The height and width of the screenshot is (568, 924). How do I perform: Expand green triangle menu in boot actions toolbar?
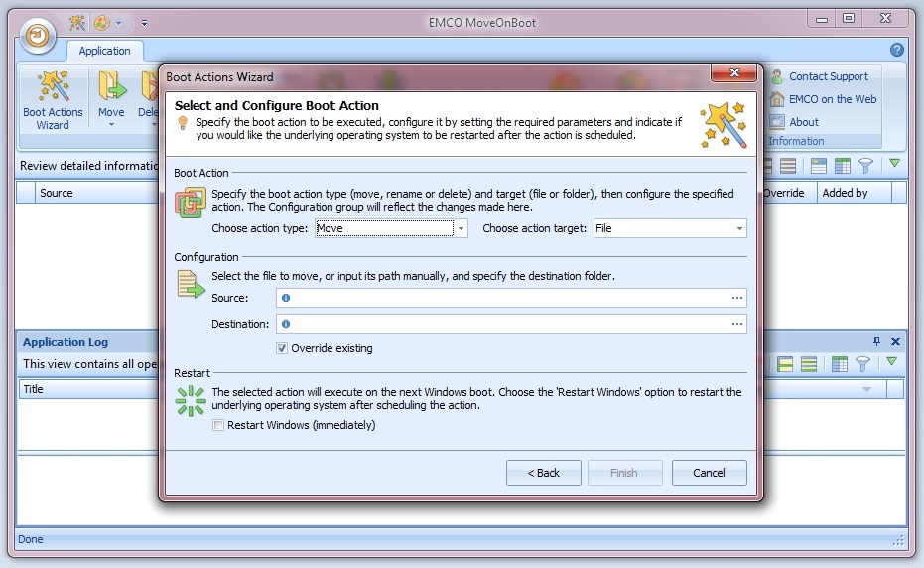[894, 164]
